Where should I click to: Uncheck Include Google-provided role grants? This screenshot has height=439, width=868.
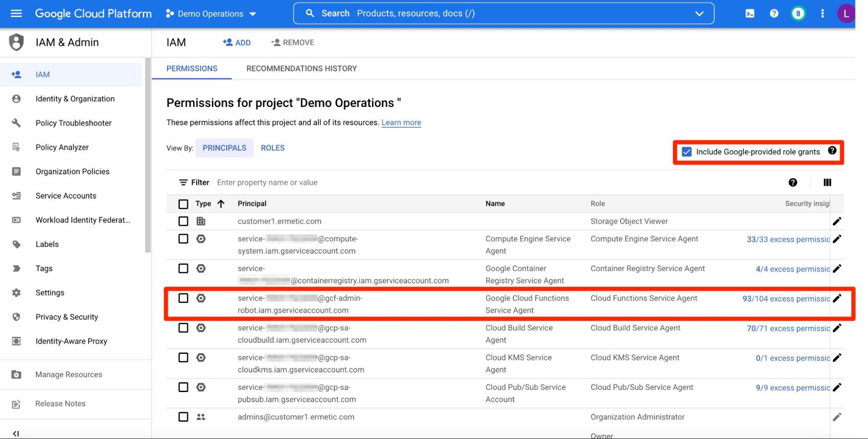click(686, 152)
